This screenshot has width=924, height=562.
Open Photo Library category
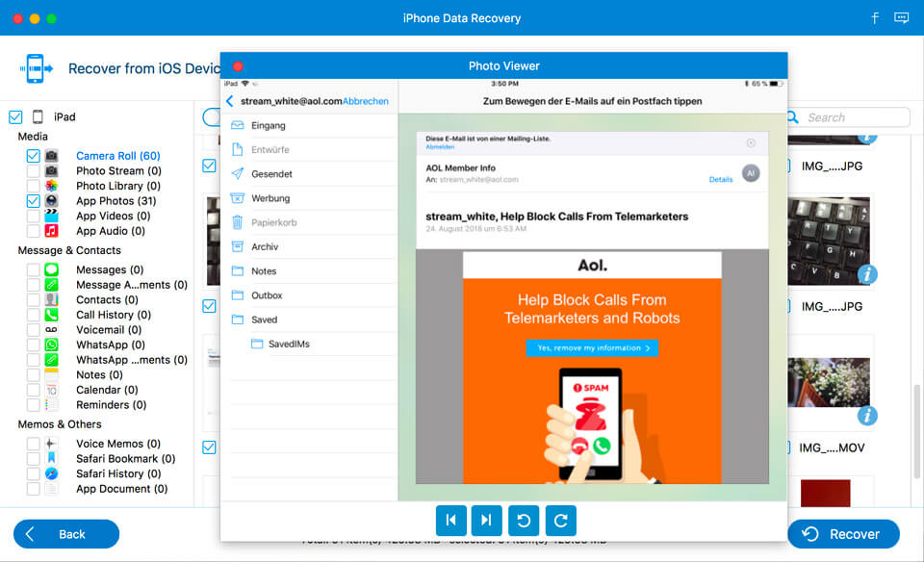point(117,186)
